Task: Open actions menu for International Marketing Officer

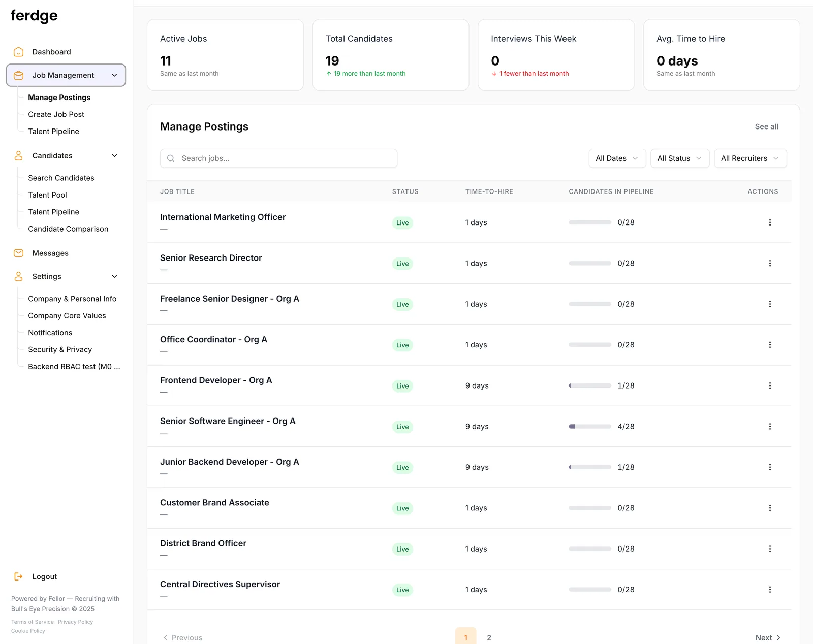Action: pos(770,222)
